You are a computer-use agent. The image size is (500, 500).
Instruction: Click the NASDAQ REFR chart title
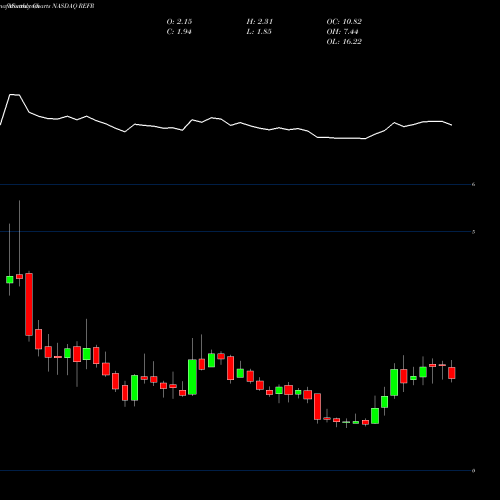coord(74,6)
